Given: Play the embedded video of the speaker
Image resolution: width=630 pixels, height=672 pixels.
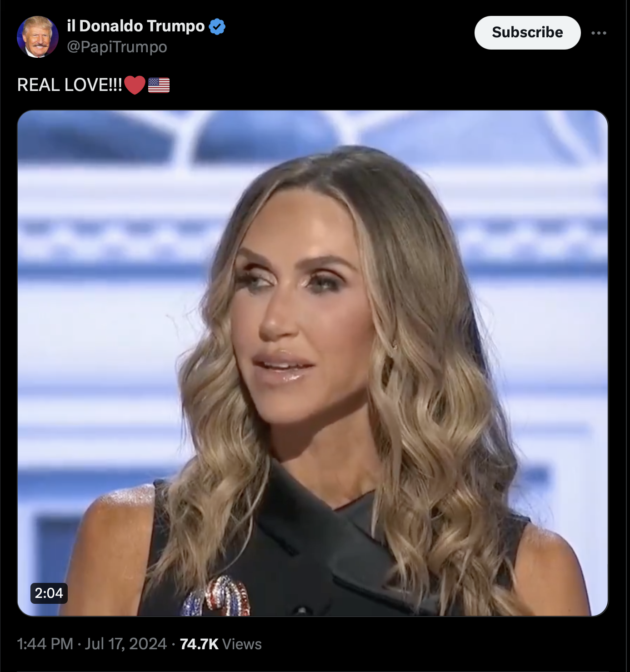Looking at the screenshot, I should (x=313, y=363).
